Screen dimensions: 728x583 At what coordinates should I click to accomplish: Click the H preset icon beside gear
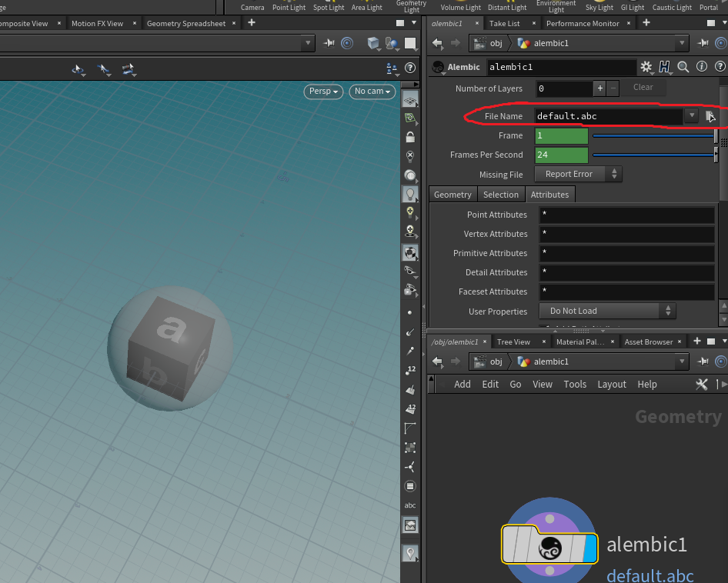pos(664,68)
